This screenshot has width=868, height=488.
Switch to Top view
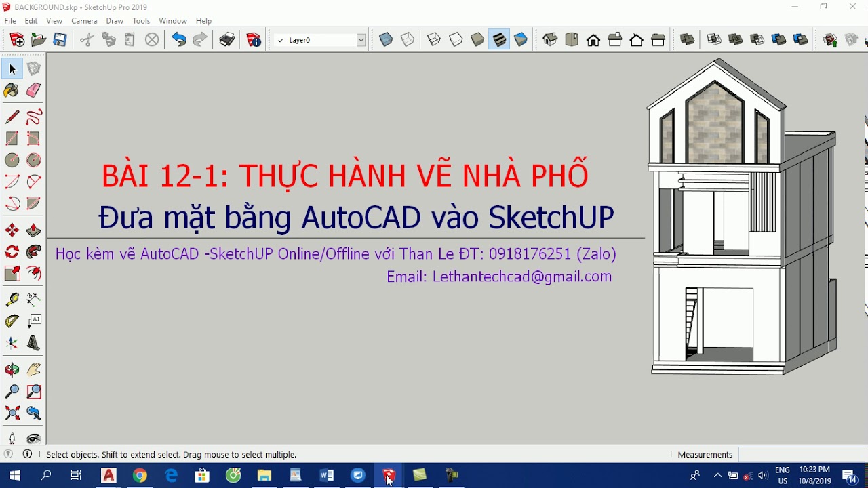(x=572, y=40)
